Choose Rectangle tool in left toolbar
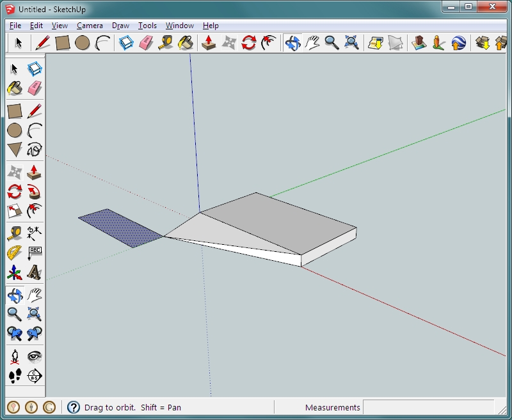 pos(14,111)
